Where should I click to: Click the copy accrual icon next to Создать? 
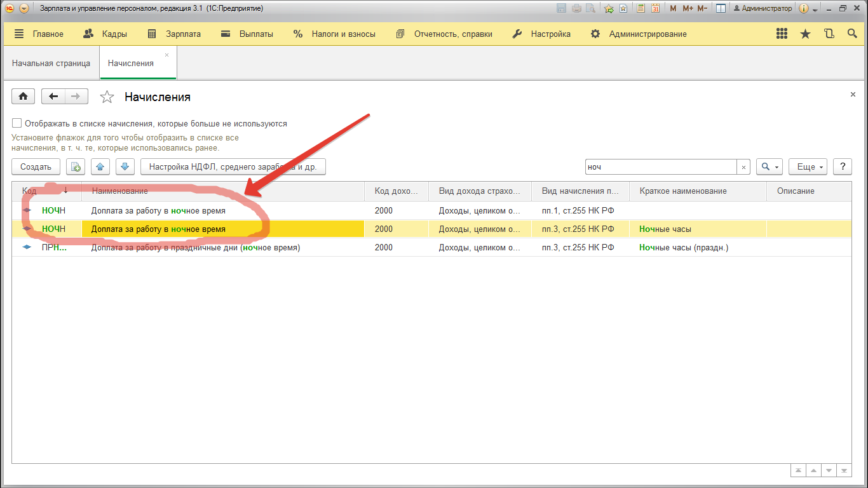coord(76,167)
